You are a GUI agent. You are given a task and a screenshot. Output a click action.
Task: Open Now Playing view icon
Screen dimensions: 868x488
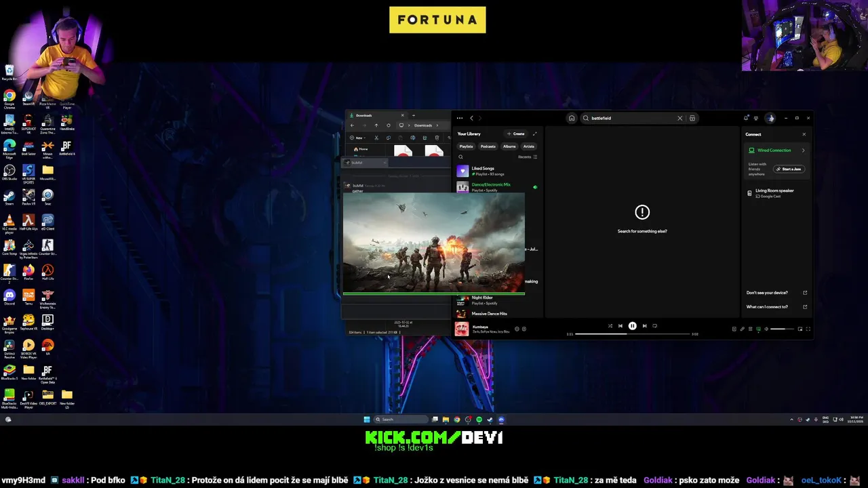[x=734, y=329]
